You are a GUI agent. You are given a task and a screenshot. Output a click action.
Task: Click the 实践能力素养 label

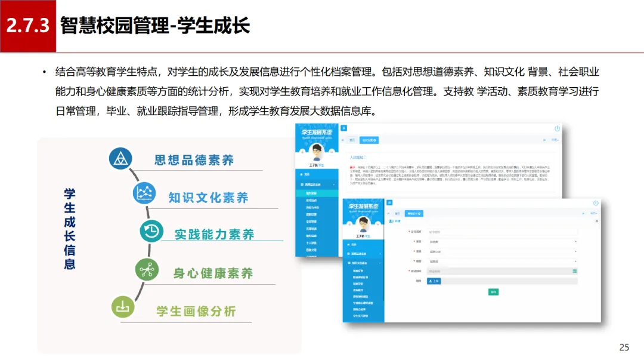pyautogui.click(x=215, y=234)
